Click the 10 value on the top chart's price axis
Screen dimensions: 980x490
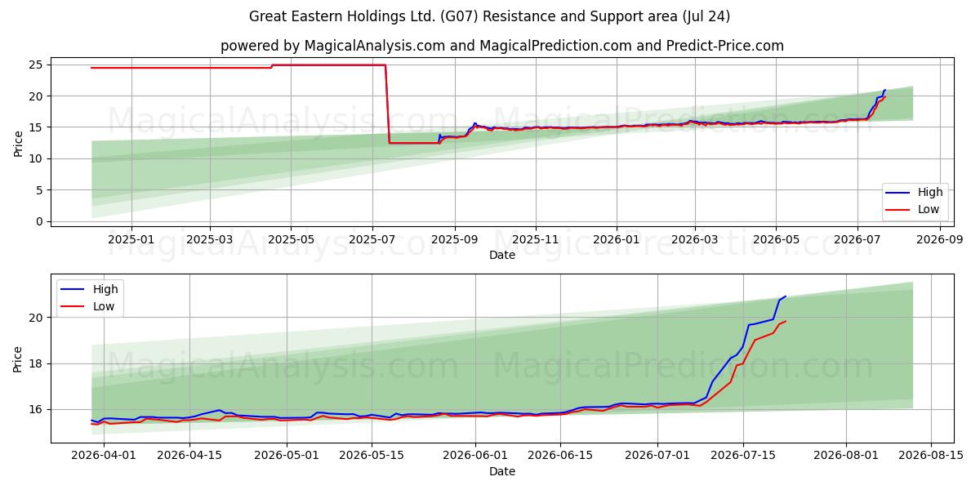[x=38, y=158]
